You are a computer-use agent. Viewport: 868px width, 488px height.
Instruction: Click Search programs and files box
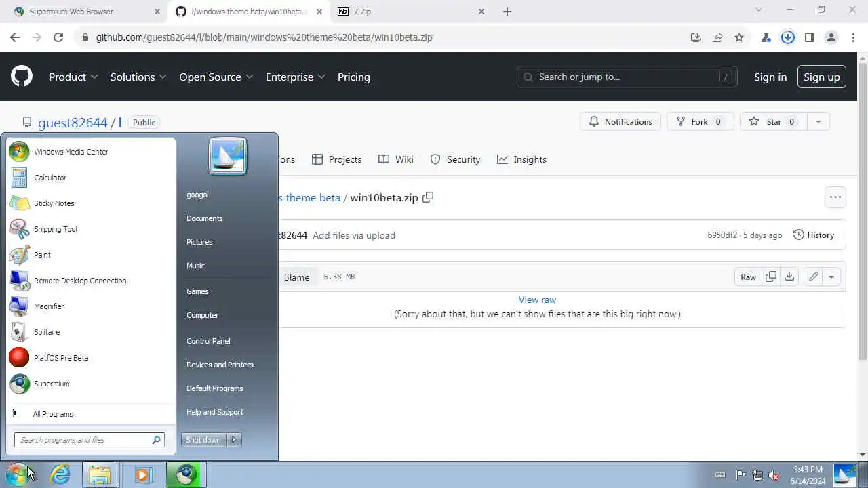89,440
